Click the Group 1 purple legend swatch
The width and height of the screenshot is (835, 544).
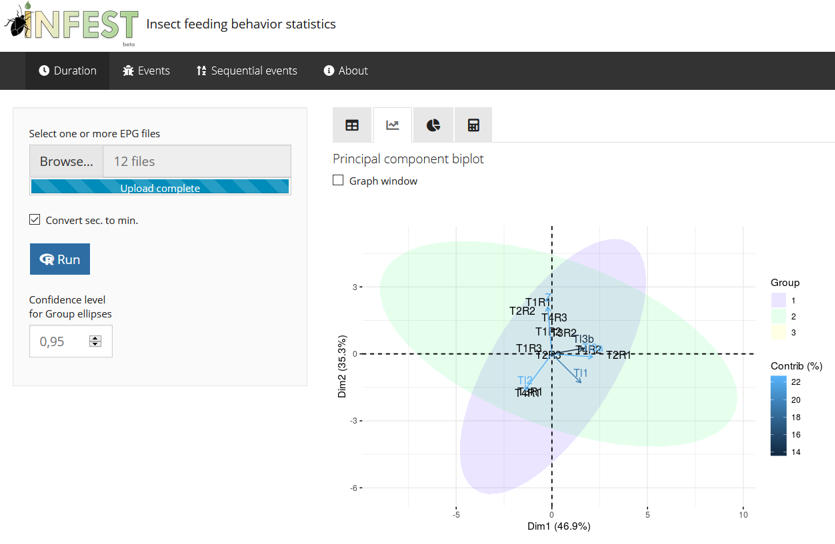pyautogui.click(x=779, y=300)
